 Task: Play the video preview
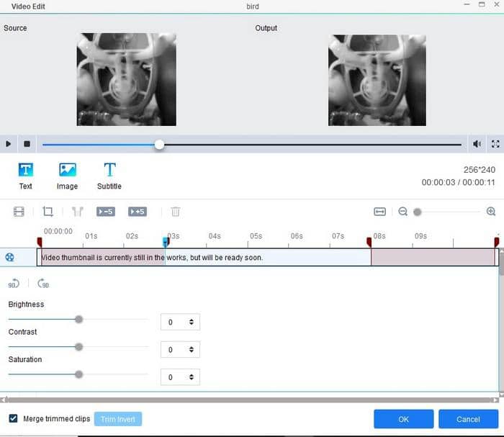pyautogui.click(x=9, y=144)
